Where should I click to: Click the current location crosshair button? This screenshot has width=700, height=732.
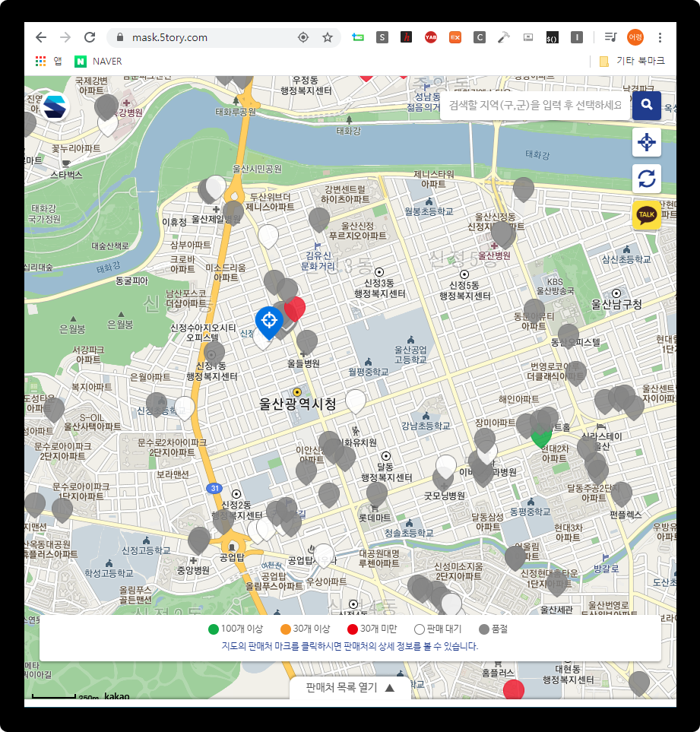tap(646, 142)
